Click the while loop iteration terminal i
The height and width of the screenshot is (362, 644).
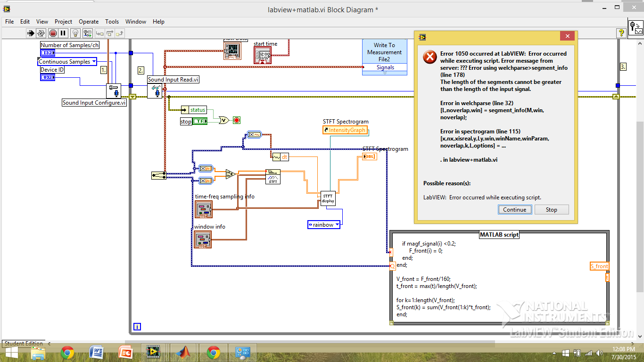pos(137,327)
